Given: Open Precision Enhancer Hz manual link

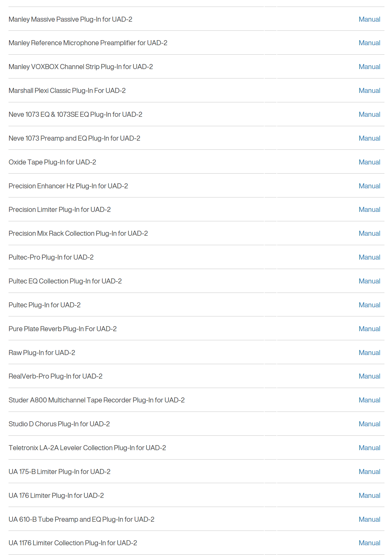Looking at the screenshot, I should (x=369, y=186).
